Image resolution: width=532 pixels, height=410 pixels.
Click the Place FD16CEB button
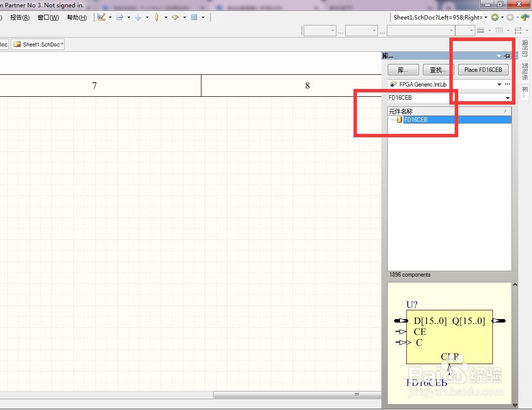coord(483,70)
